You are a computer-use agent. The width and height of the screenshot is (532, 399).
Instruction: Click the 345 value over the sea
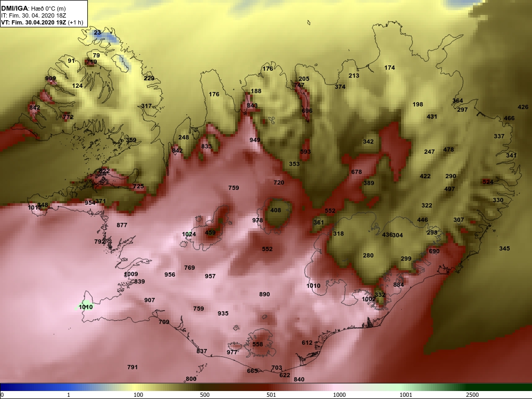click(504, 248)
